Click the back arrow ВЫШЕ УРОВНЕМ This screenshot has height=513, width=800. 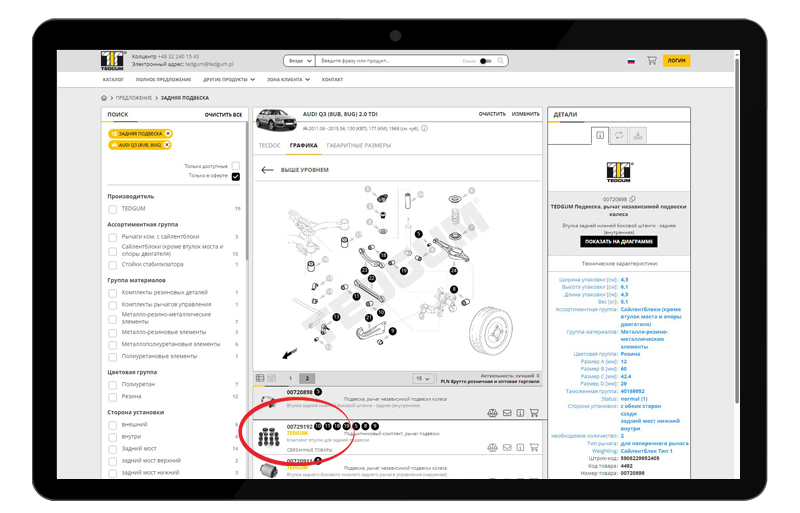click(267, 170)
